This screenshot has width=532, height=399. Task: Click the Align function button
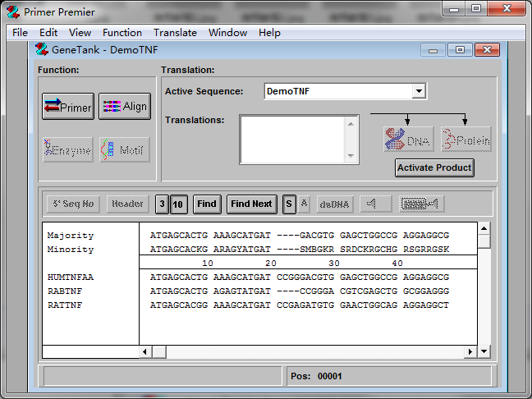pos(125,107)
